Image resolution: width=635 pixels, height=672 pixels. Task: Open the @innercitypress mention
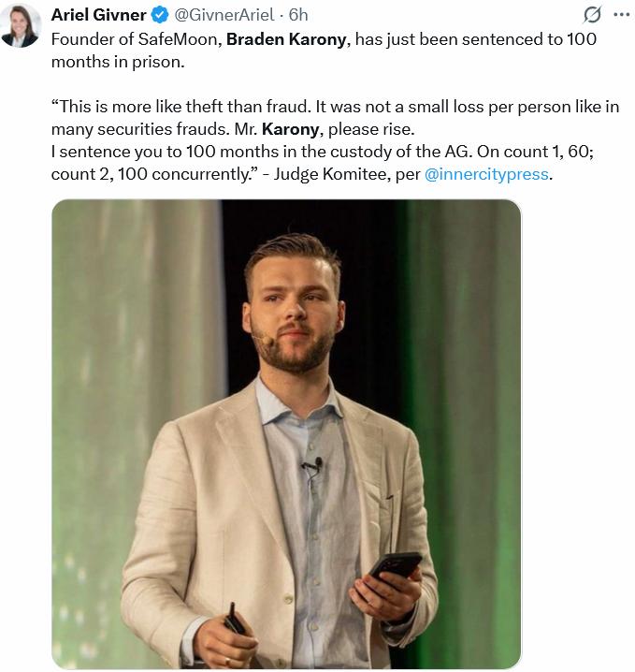pos(486,174)
